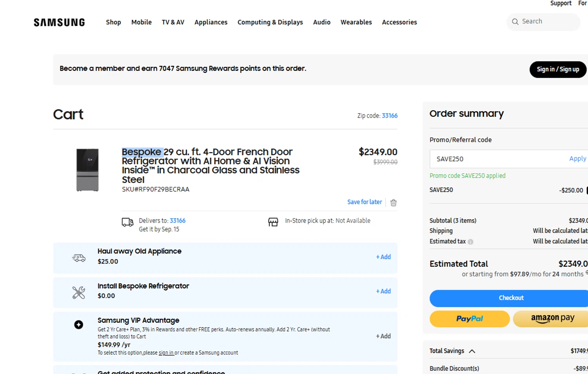The width and height of the screenshot is (588, 374).
Task: Click the $2349.00 item price
Action: (x=378, y=152)
